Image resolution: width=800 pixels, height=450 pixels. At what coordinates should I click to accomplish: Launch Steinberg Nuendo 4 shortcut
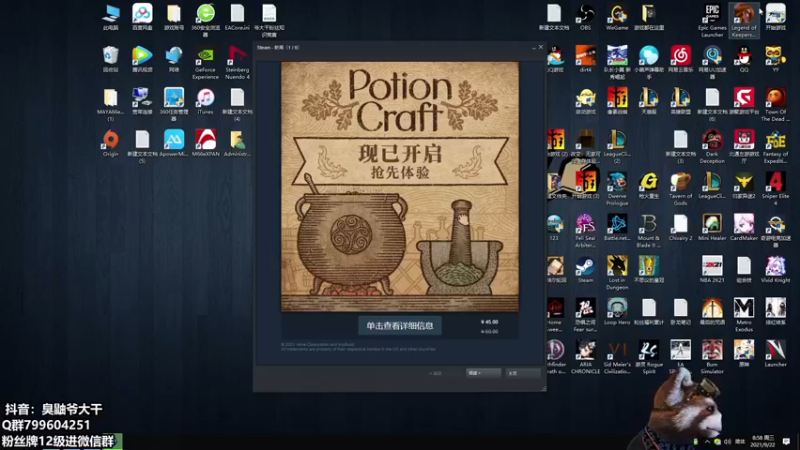pos(237,63)
